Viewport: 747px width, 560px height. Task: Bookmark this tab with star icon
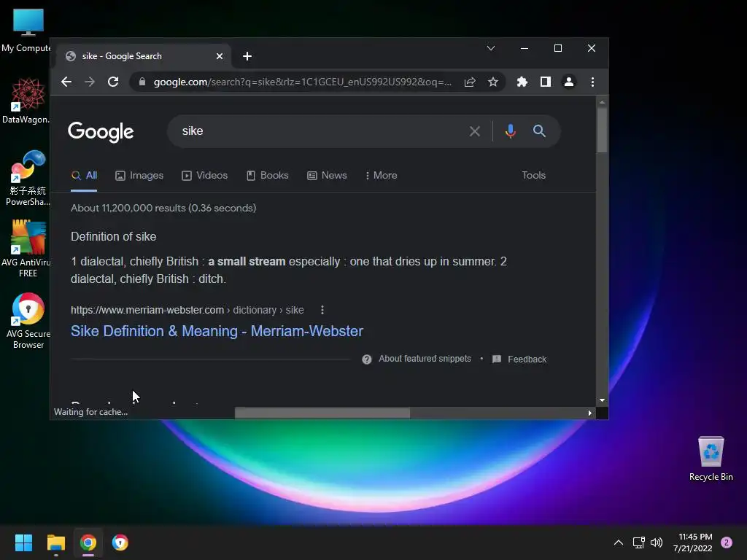(x=493, y=82)
